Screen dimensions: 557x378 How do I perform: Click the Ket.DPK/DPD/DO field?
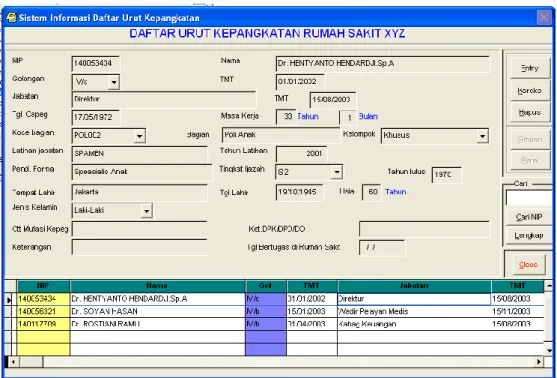pos(424,229)
